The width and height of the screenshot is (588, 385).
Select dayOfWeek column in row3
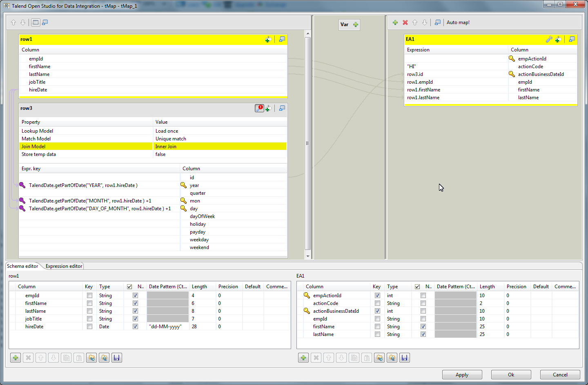pyautogui.click(x=234, y=216)
